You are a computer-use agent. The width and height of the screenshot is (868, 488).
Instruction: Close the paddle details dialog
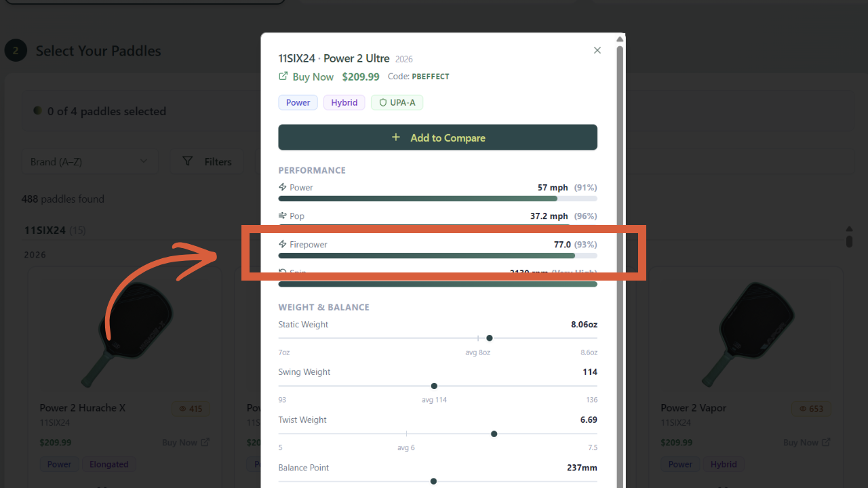(597, 50)
